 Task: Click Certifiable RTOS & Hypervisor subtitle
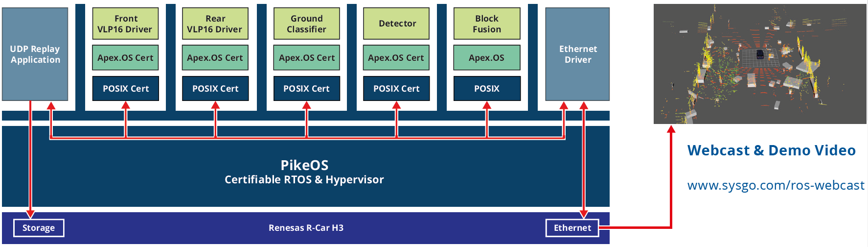pos(304,180)
